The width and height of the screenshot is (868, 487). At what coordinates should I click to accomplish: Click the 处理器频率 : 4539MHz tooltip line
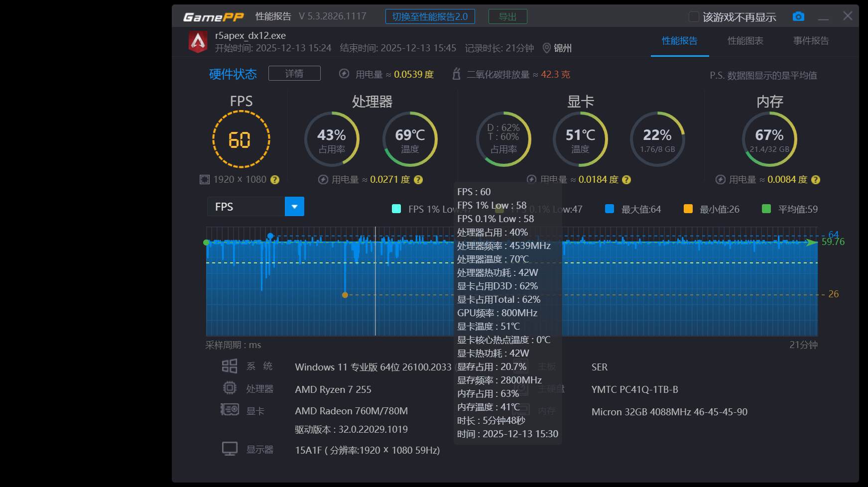(x=504, y=245)
